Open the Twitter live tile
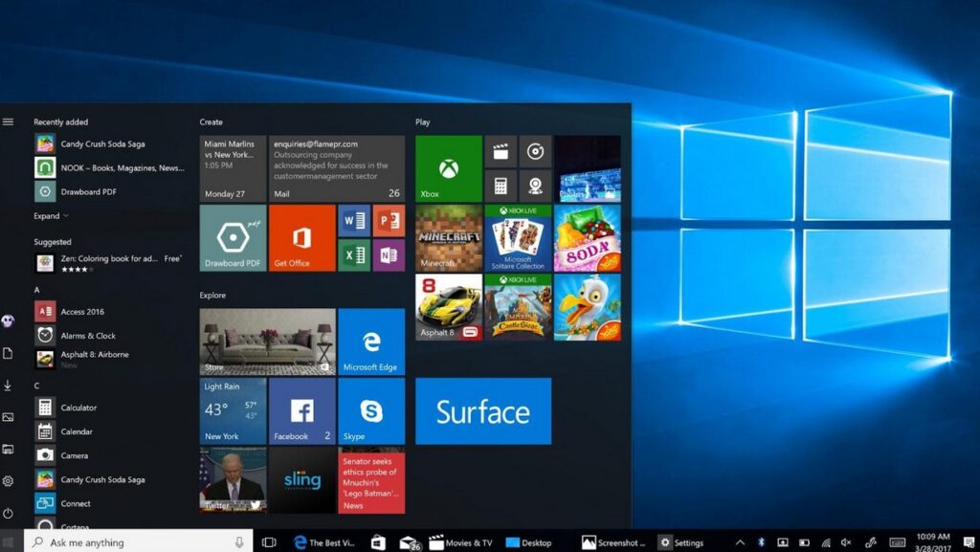Image resolution: width=980 pixels, height=552 pixels. (234, 480)
